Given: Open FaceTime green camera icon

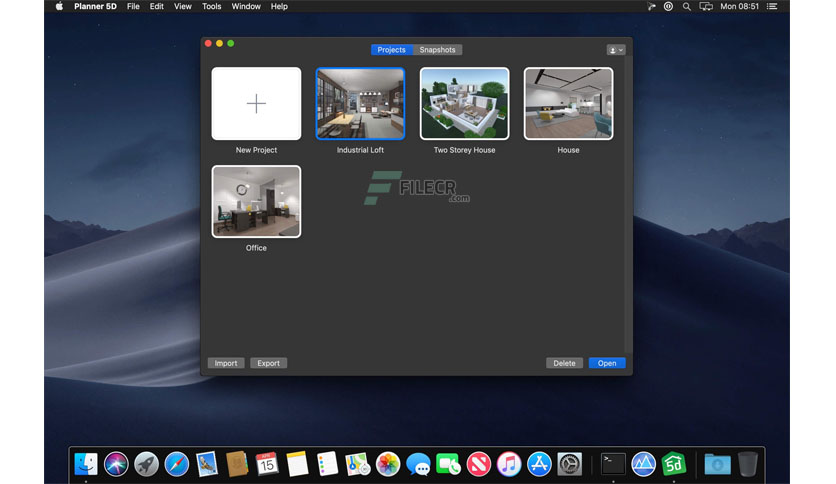Looking at the screenshot, I should click(448, 464).
